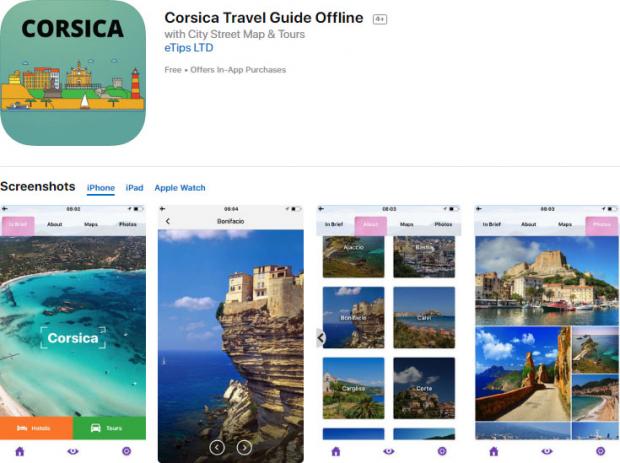Tap the eye icon in third screenshot
620x463 pixels.
point(389,451)
